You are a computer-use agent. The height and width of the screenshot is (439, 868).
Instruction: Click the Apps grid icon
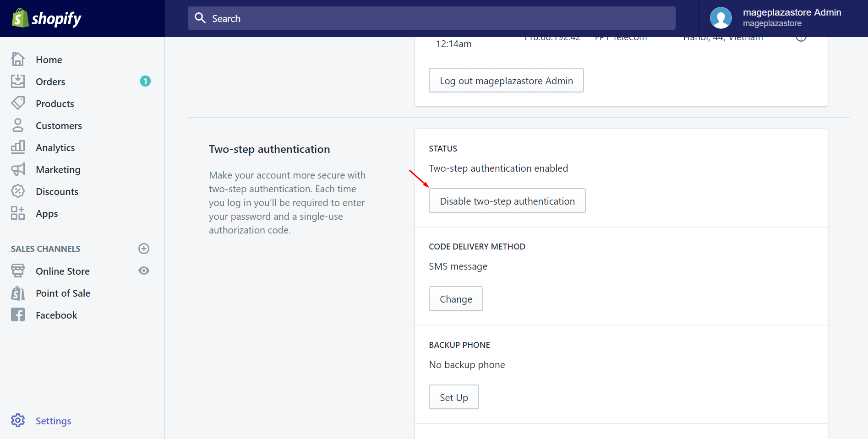point(18,213)
